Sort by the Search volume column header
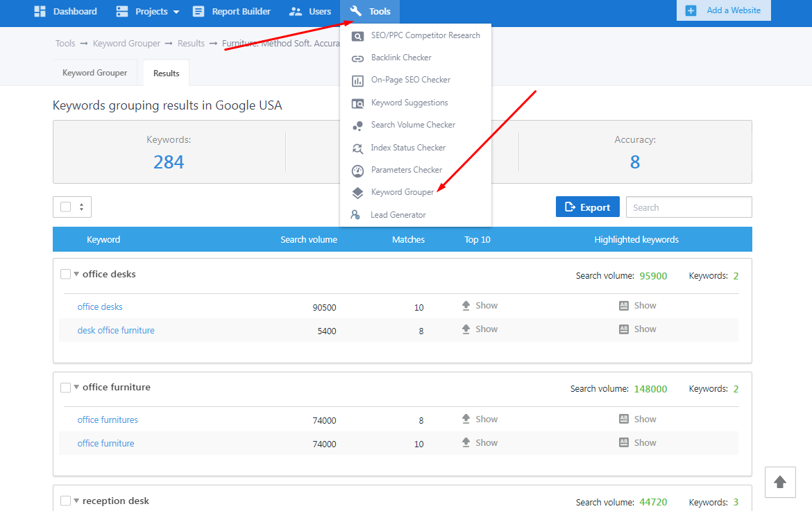 pyautogui.click(x=309, y=239)
